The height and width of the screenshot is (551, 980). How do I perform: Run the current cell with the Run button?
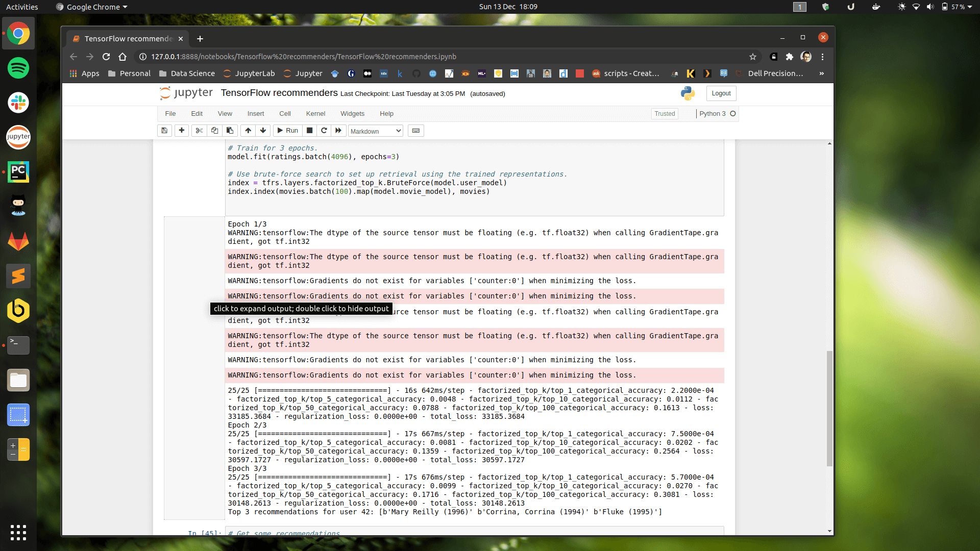coord(287,131)
